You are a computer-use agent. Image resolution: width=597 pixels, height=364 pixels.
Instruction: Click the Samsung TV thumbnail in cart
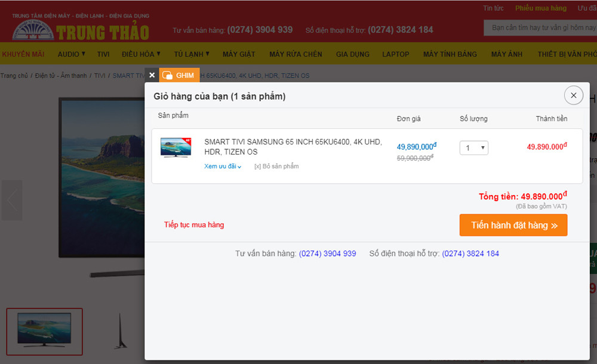point(176,147)
